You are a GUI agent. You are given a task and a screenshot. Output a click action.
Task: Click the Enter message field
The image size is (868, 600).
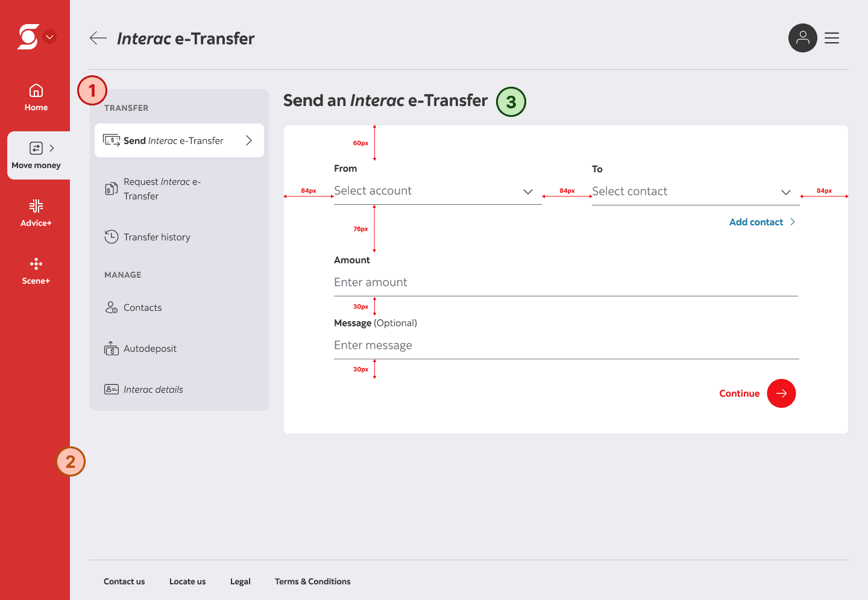pyautogui.click(x=566, y=346)
